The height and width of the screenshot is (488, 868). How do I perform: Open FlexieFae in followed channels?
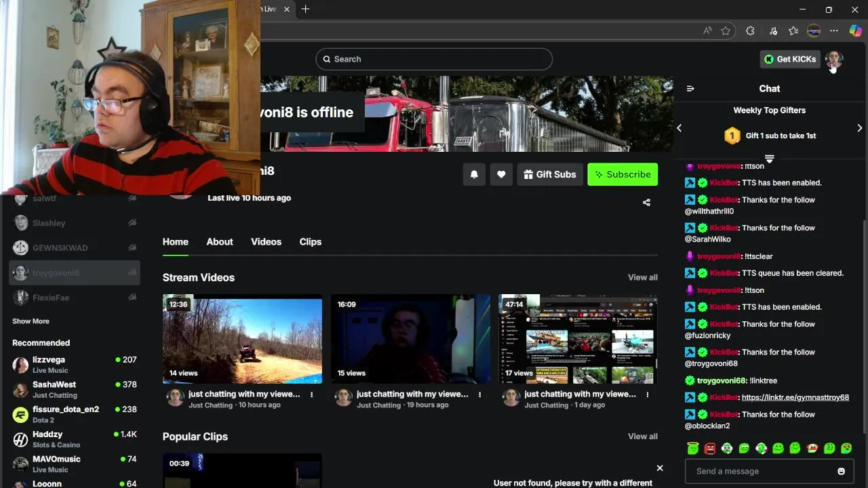(x=75, y=298)
